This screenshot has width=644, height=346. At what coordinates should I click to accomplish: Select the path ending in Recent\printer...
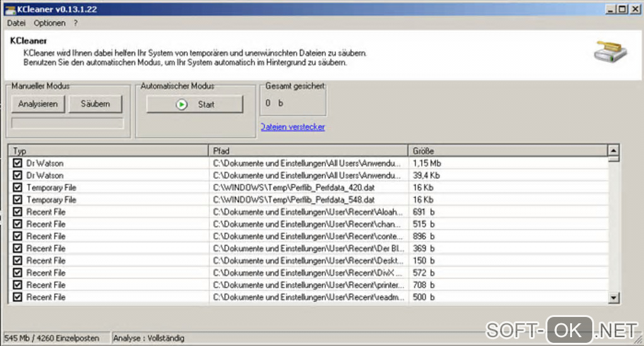309,285
